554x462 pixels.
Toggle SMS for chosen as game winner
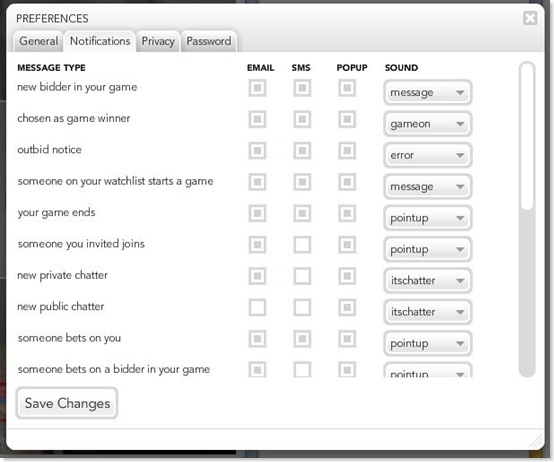(x=302, y=119)
